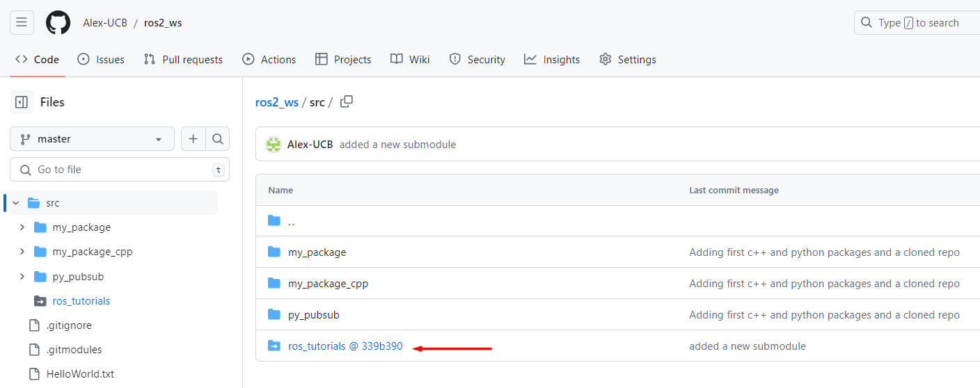
Task: Select my_package in the file tree
Action: 81,227
